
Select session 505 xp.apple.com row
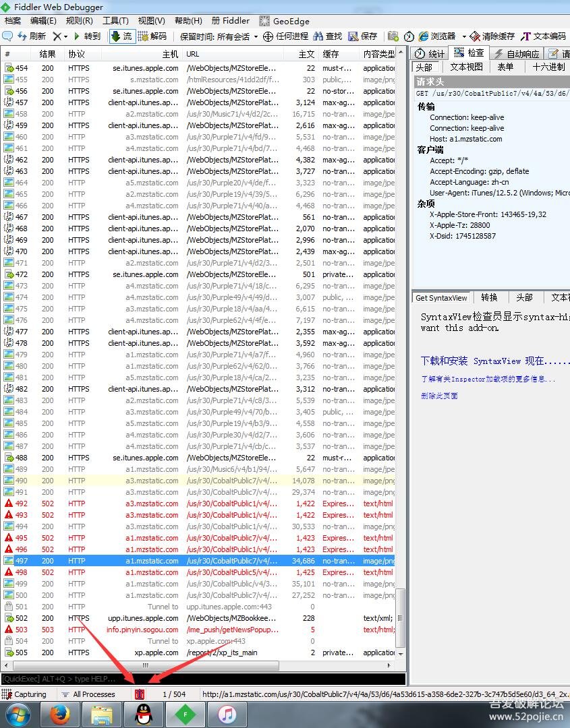pos(199,653)
